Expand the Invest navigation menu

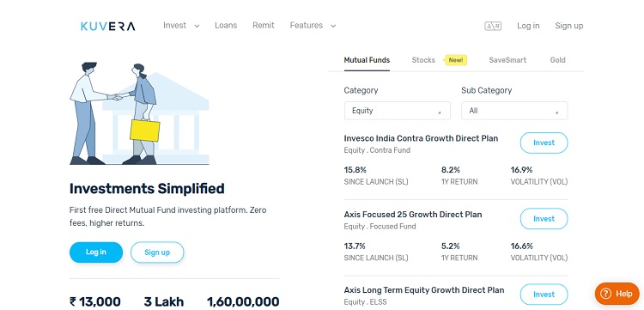pos(181,26)
